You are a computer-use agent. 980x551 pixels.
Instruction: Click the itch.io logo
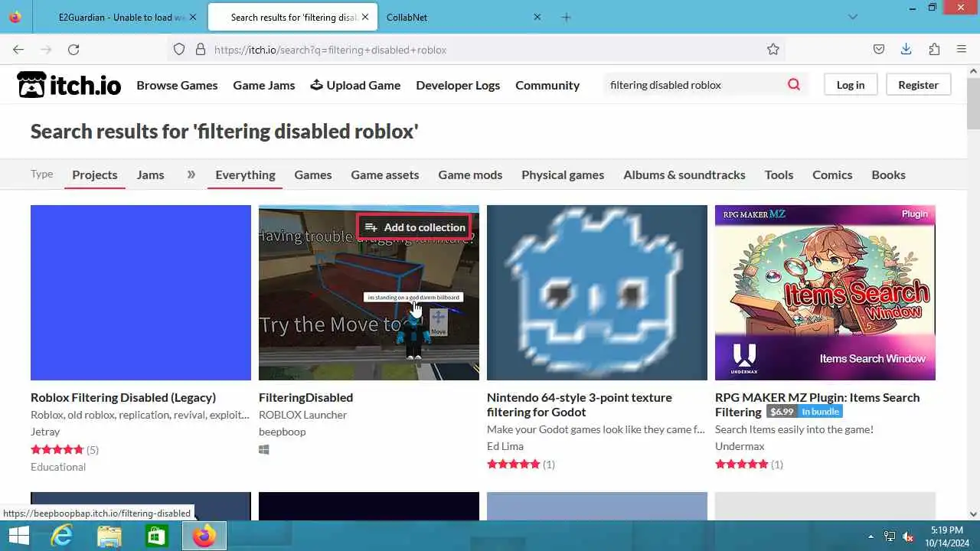tap(69, 85)
